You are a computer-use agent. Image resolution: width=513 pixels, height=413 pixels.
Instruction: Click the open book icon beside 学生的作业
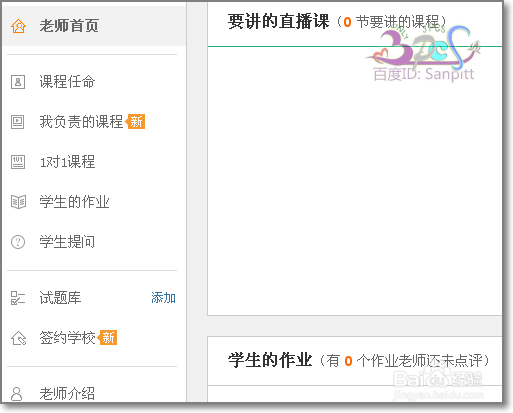pos(18,202)
